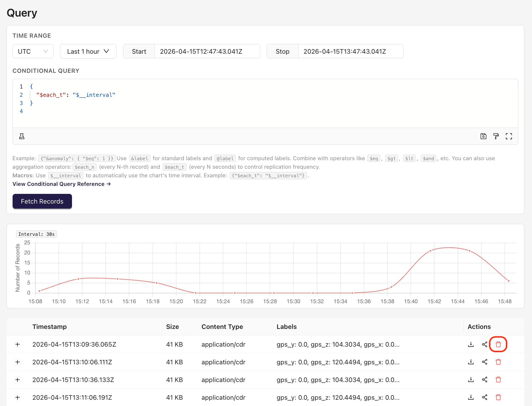This screenshot has height=406, width=532.
Task: Download the 13:10:06.111Z record
Action: (x=471, y=362)
